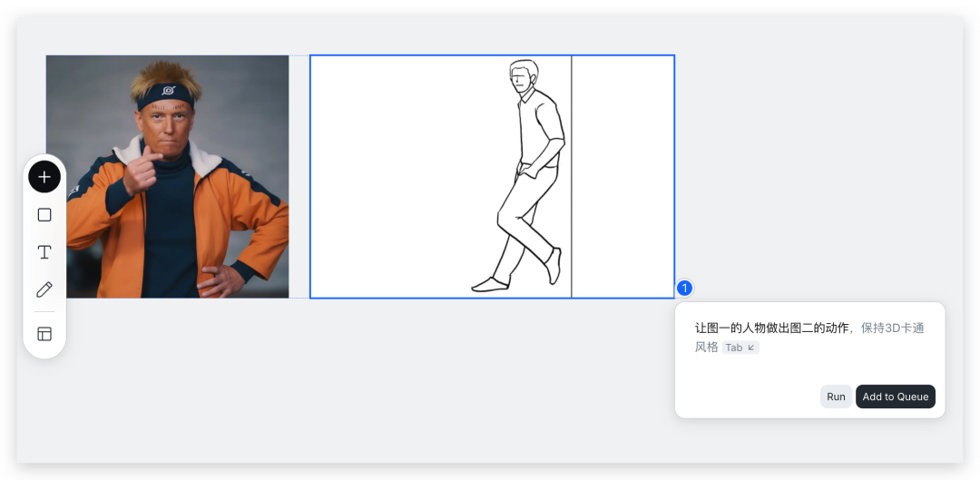Accept the Tab autocomplete suggestion
Image resolution: width=980 pixels, height=480 pixels.
740,348
